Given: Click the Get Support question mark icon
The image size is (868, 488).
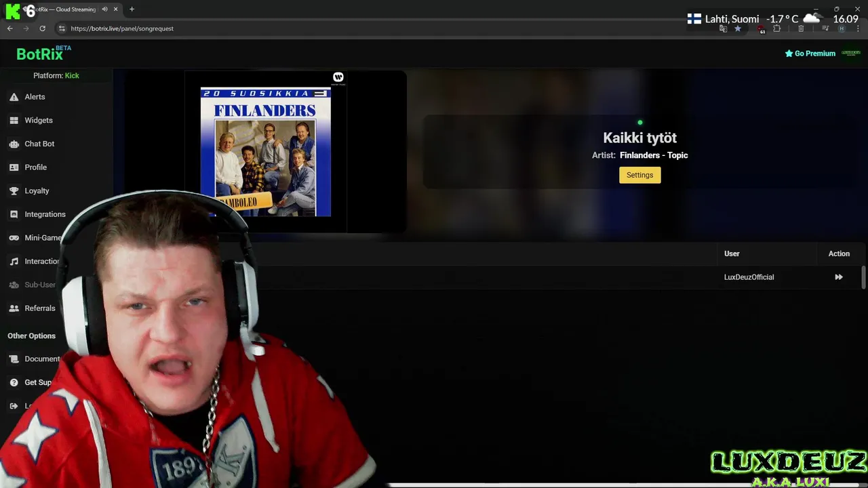Looking at the screenshot, I should coord(14,382).
